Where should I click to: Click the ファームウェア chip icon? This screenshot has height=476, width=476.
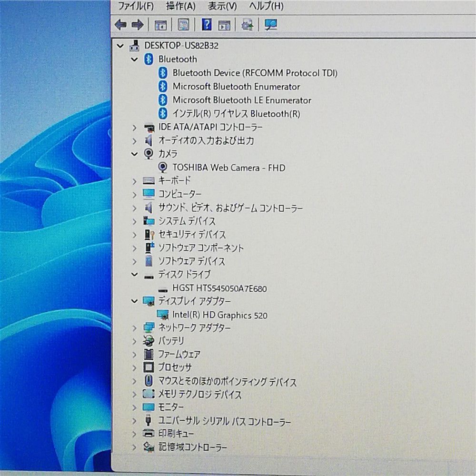pos(149,354)
